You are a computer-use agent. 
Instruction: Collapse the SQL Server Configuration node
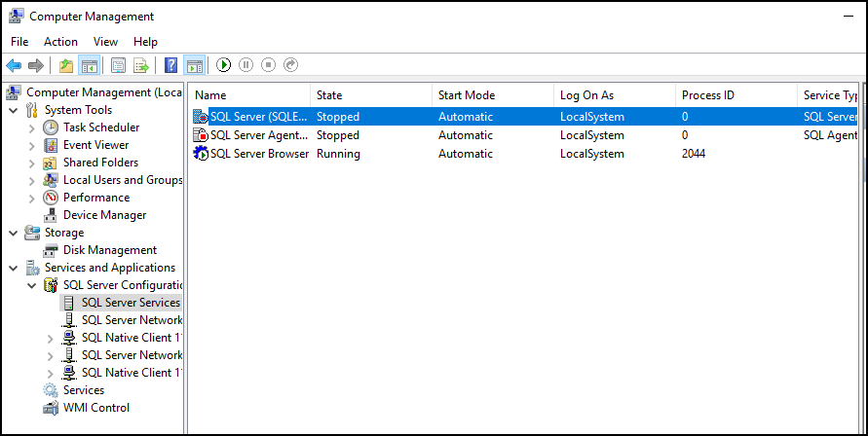[x=32, y=286]
